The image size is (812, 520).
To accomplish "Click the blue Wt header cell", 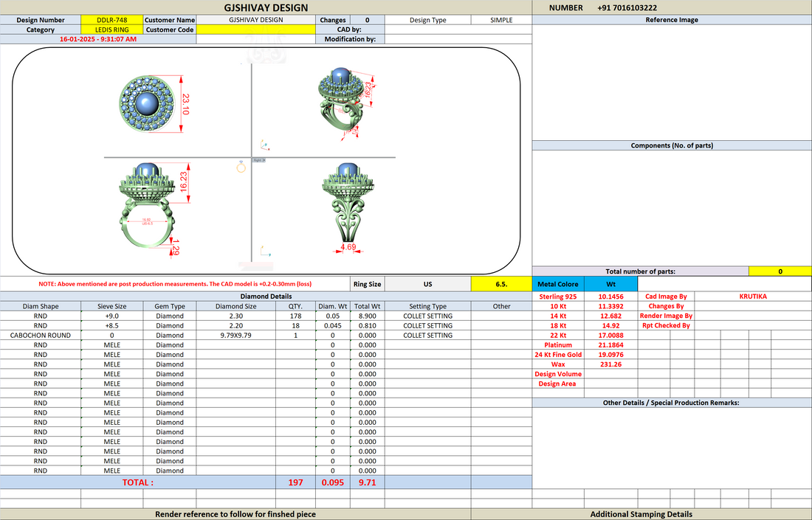I will tap(611, 284).
